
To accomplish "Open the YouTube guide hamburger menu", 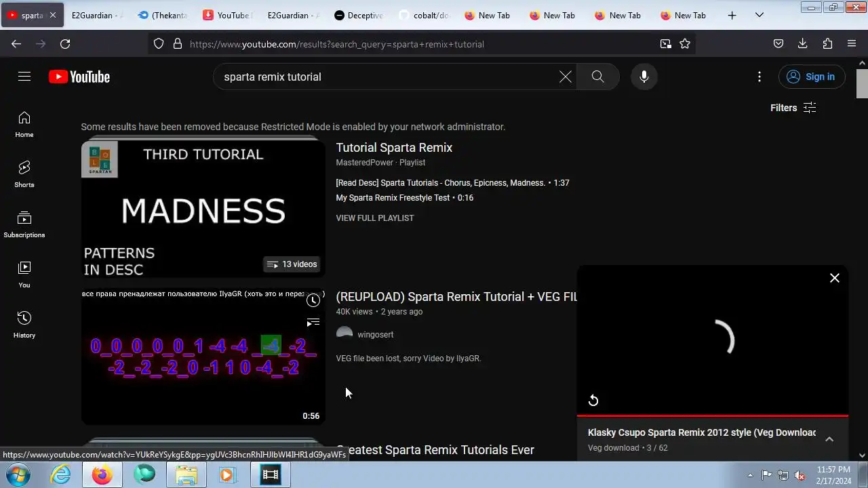I will coord(24,77).
